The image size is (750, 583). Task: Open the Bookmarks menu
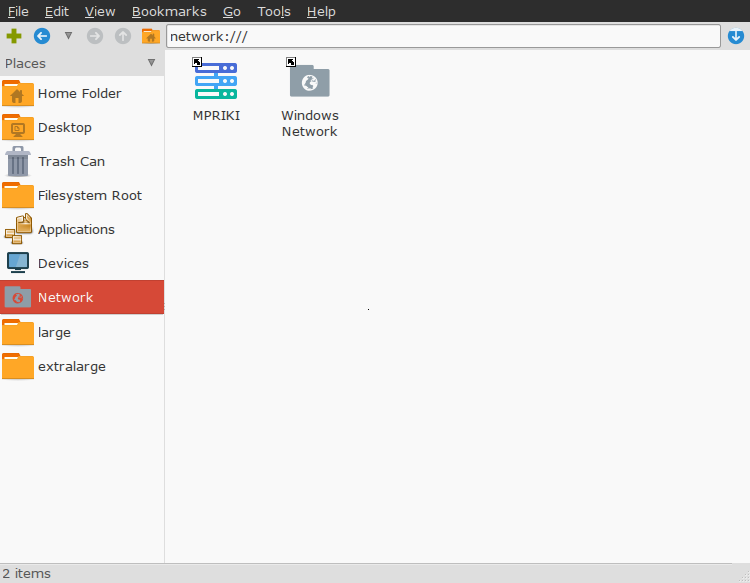point(169,11)
